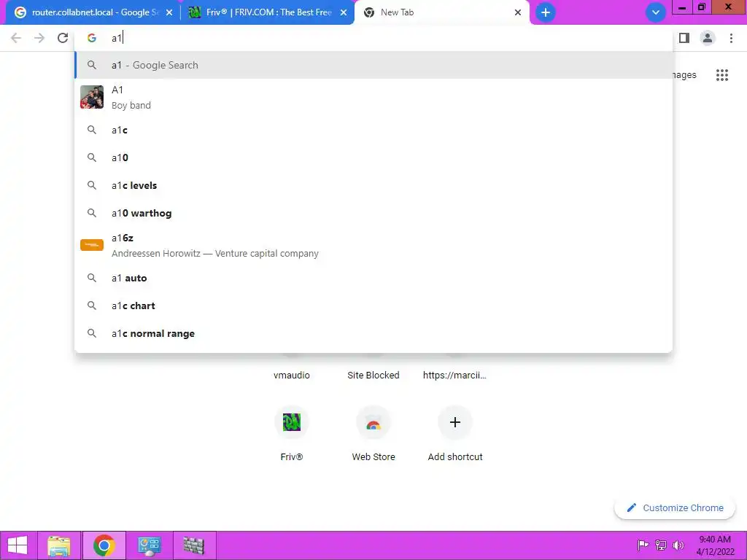Select the 'a1c levels' suggestion
This screenshot has width=747, height=560.
click(373, 185)
